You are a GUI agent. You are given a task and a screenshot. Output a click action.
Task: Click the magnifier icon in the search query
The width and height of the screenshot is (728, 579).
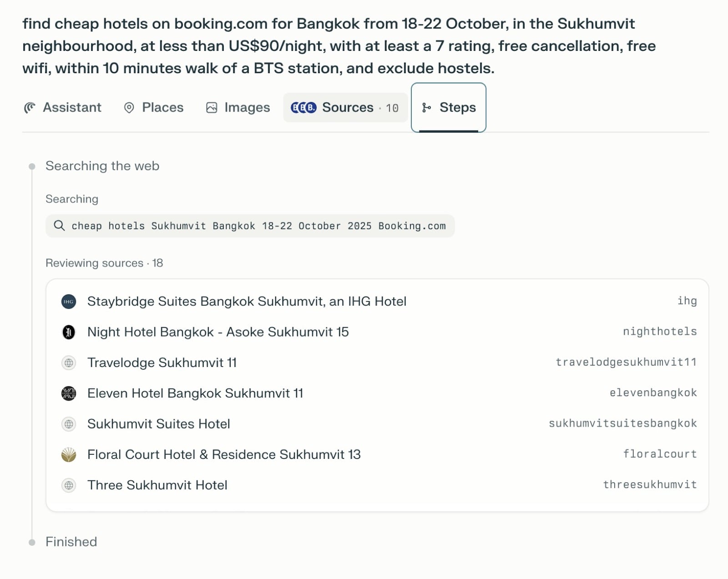[x=59, y=226]
